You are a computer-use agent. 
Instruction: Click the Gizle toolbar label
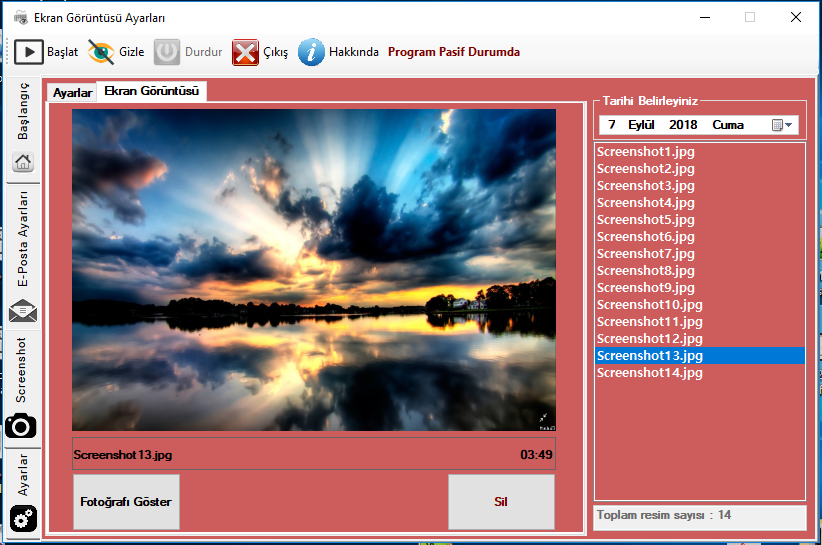click(x=132, y=52)
